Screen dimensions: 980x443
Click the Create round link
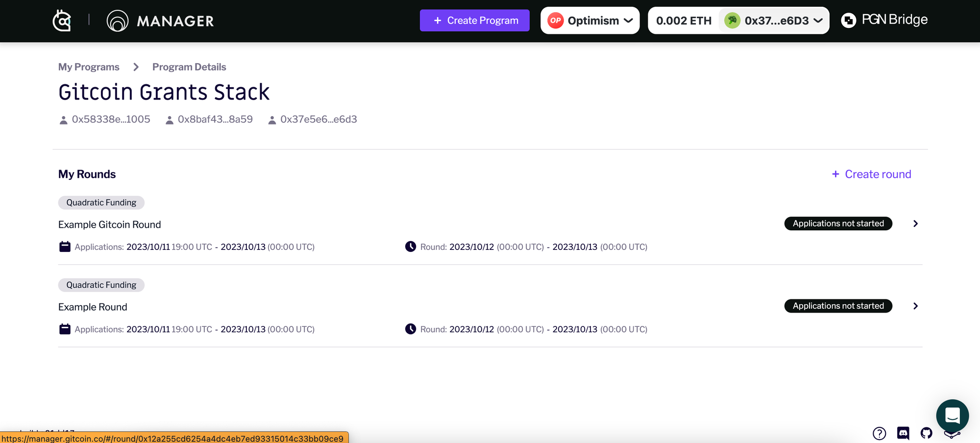click(871, 174)
